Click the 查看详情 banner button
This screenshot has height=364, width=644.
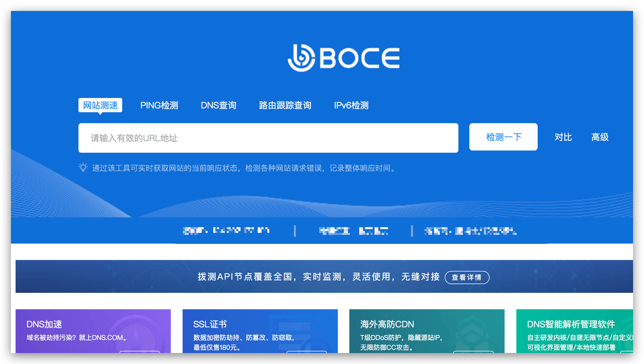click(x=467, y=277)
